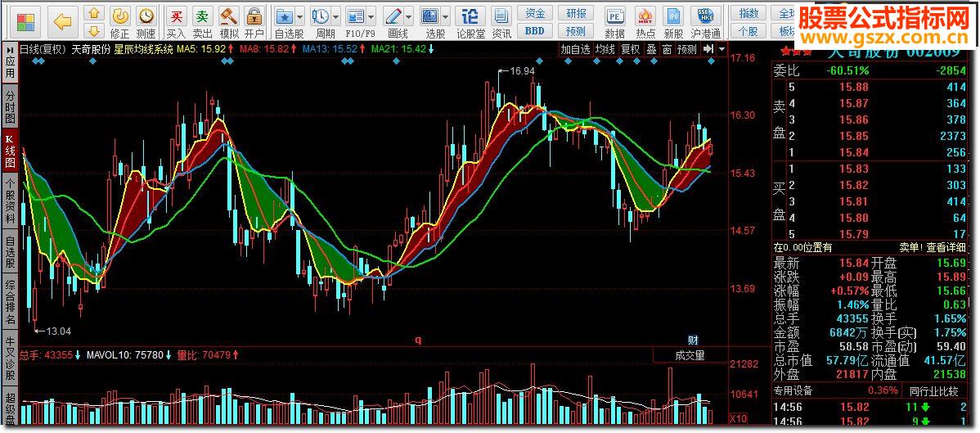The height and width of the screenshot is (433, 980).
Task: Click the 成交量 volume indicator label
Action: [x=689, y=355]
